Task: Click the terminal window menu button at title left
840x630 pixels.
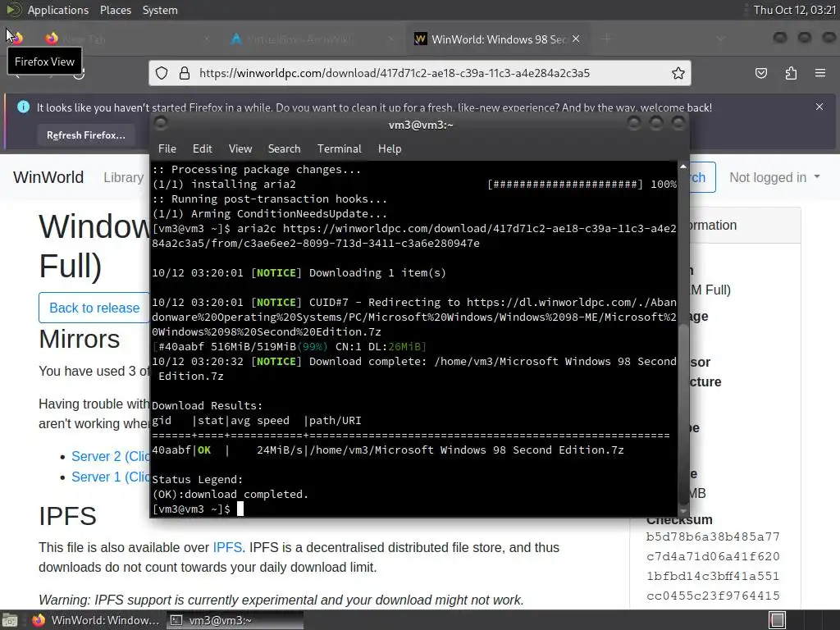Action: (x=161, y=124)
